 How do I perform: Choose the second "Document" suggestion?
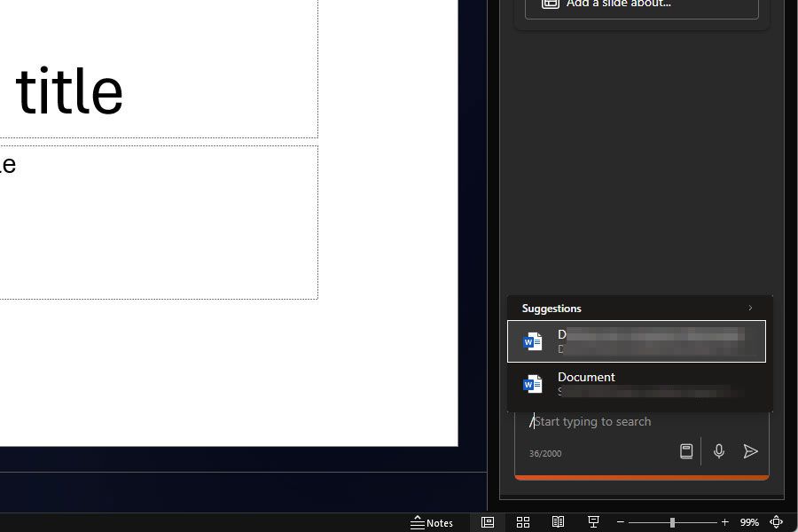pos(636,383)
